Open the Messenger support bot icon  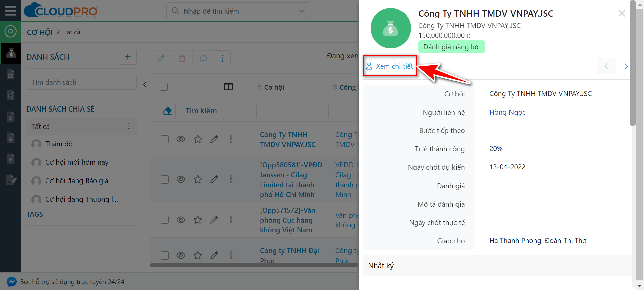coord(11,282)
